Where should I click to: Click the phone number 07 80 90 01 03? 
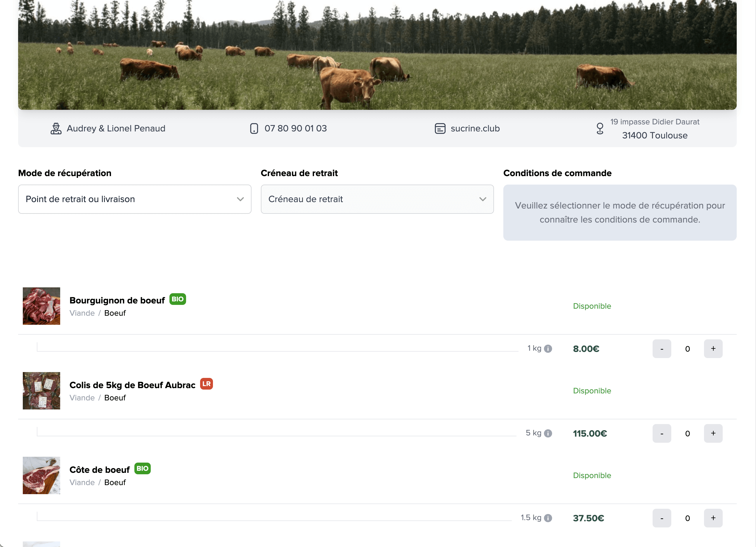point(296,128)
